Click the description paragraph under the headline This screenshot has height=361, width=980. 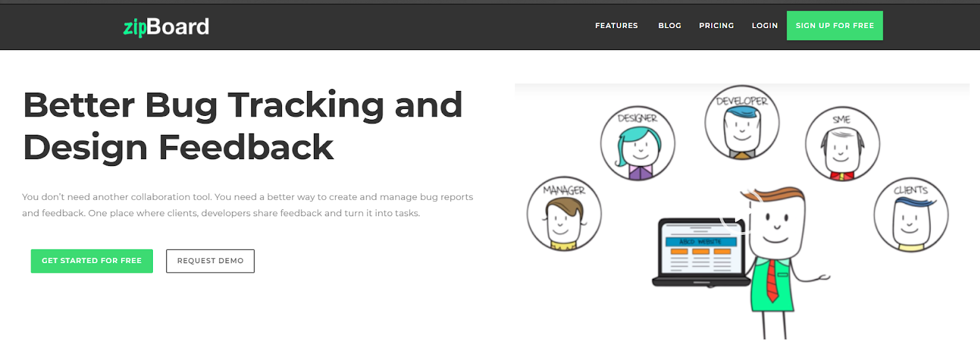coord(248,205)
